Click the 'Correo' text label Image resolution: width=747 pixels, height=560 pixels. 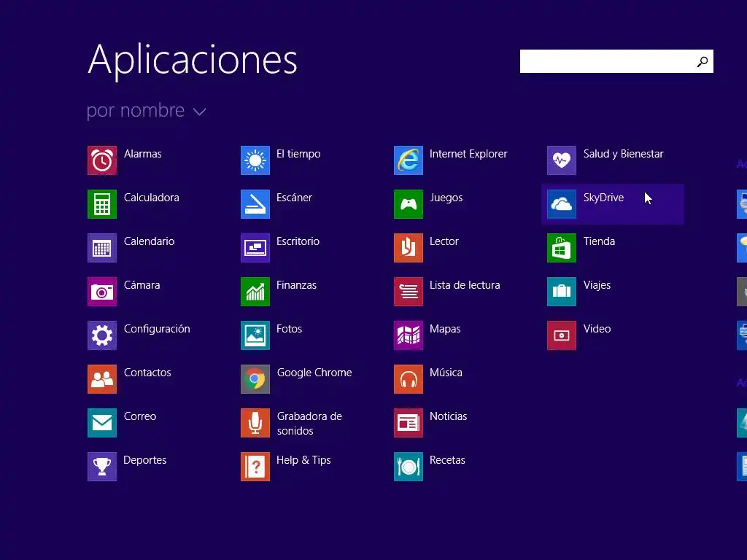(x=140, y=416)
